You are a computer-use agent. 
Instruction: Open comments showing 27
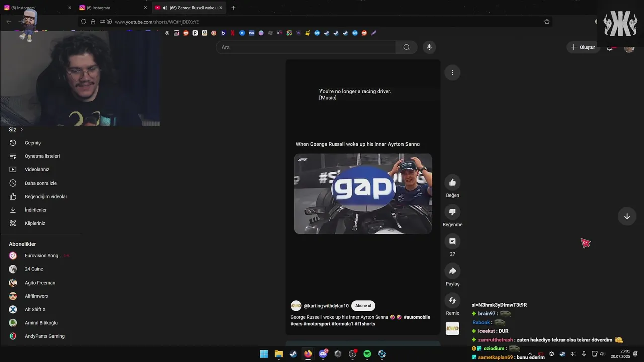click(452, 242)
